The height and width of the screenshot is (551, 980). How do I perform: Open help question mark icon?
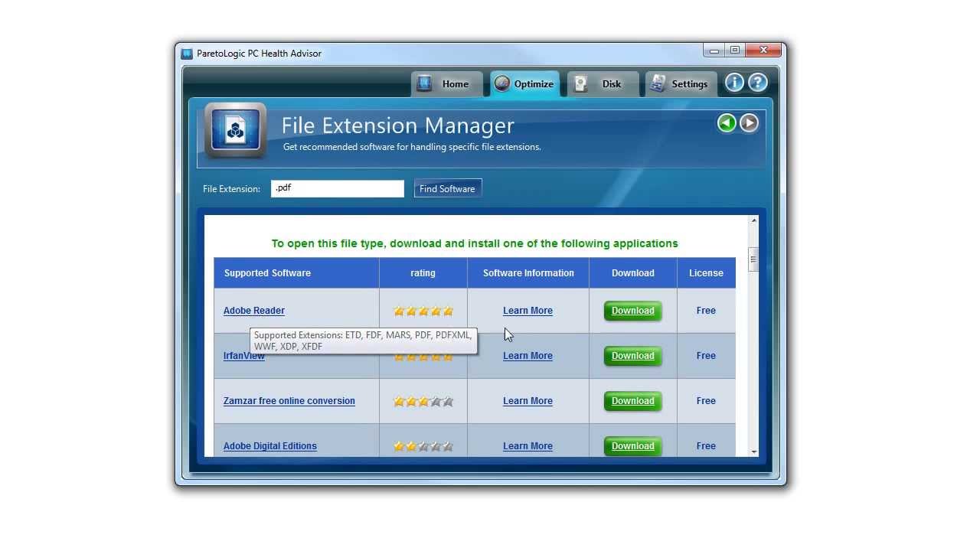(757, 83)
